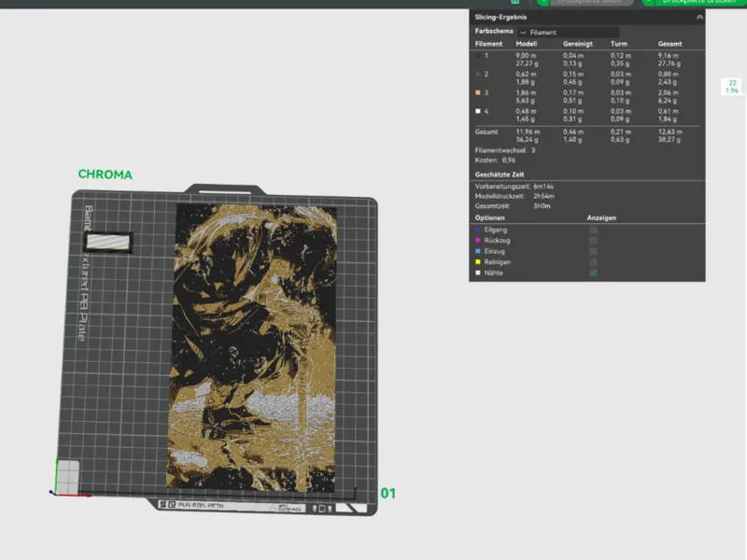Screen dimensions: 747x560
Task: Open the Farbschema dropdown showing Filament
Action: pyautogui.click(x=569, y=33)
